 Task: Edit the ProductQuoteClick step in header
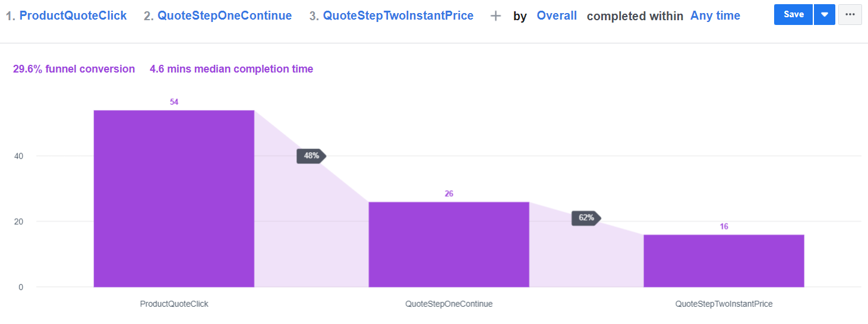(73, 16)
